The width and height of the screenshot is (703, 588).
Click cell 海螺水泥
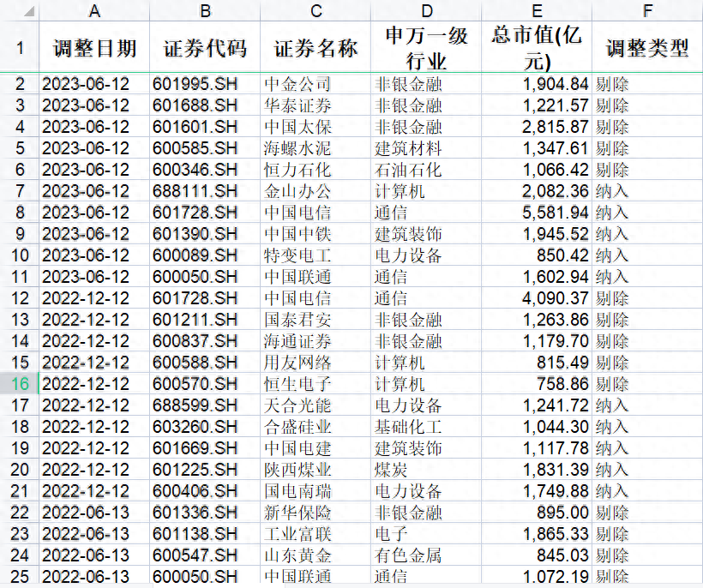coord(315,148)
